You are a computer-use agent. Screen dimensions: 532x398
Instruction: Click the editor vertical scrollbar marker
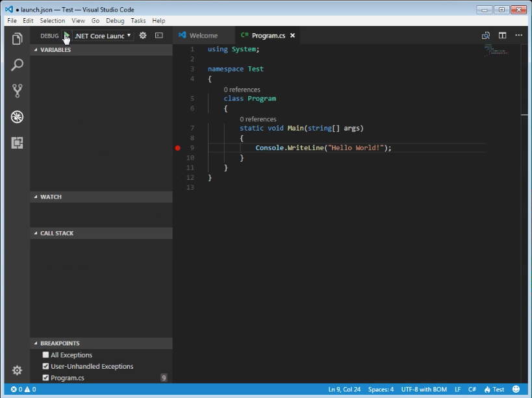click(x=525, y=115)
